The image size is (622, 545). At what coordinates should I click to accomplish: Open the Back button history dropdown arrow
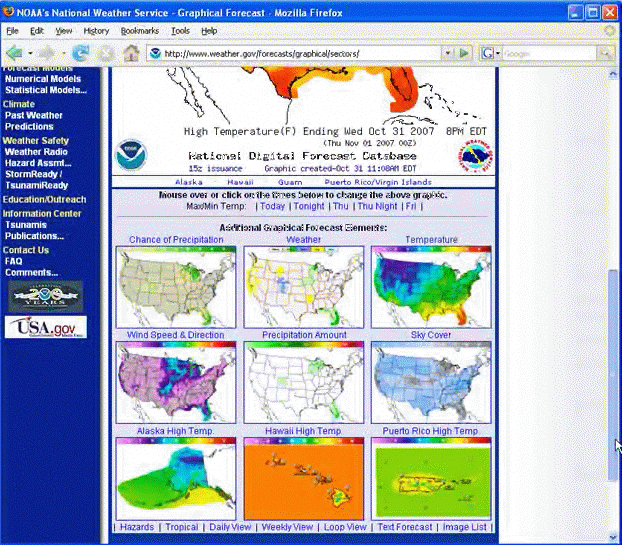30,53
